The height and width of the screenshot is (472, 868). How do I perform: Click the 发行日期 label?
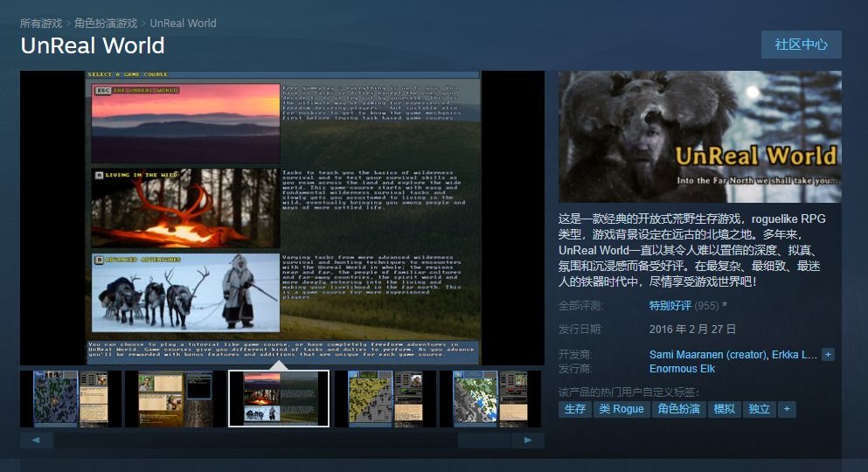tap(580, 330)
